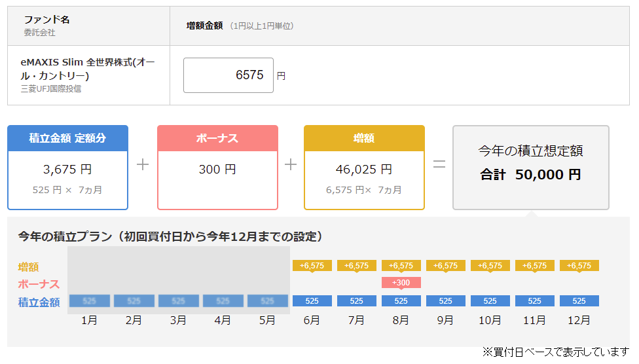Click the 増額金額 input field showing 6575
Image resolution: width=639 pixels, height=364 pixels.
pyautogui.click(x=228, y=75)
